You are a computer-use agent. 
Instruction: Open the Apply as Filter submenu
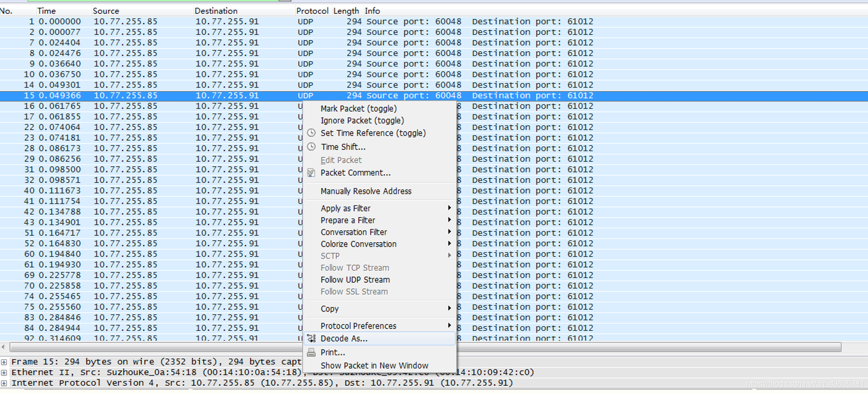[x=380, y=208]
